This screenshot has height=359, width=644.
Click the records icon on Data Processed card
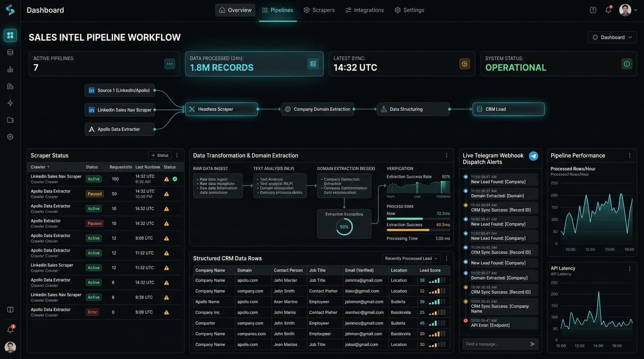pyautogui.click(x=313, y=64)
